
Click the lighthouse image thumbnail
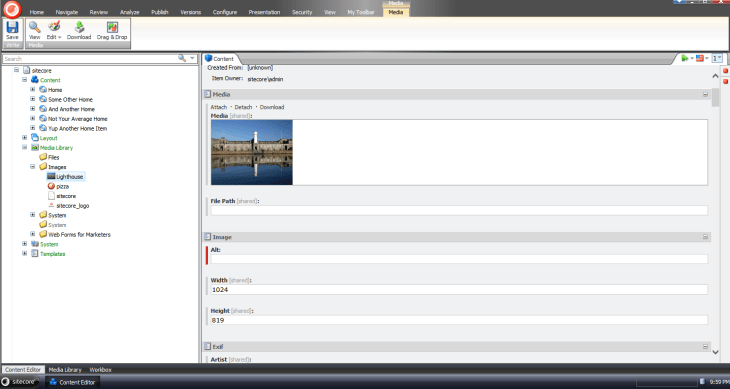252,152
